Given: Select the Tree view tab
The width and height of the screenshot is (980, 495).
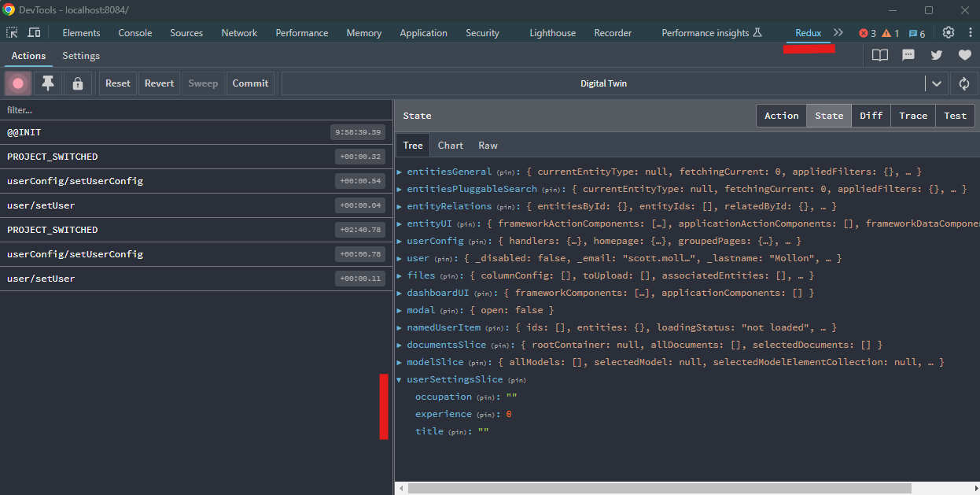Looking at the screenshot, I should (413, 145).
